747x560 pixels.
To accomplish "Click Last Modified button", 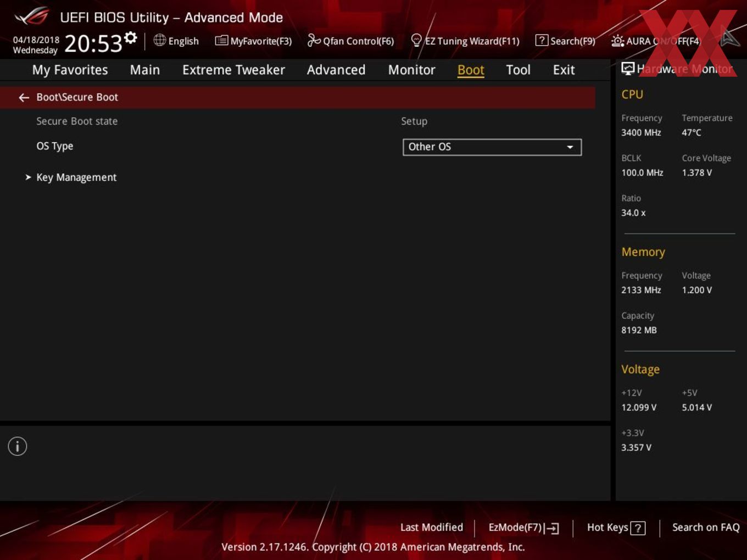I will [432, 527].
